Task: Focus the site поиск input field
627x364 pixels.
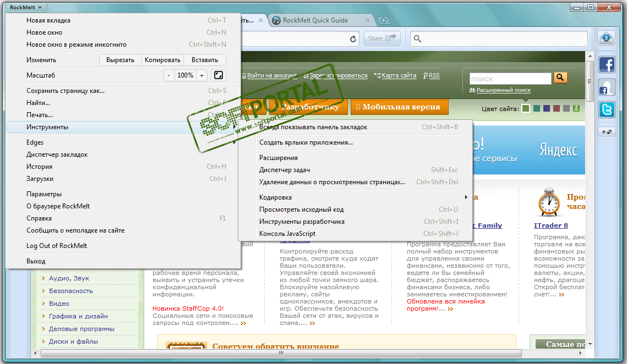Action: [x=510, y=79]
